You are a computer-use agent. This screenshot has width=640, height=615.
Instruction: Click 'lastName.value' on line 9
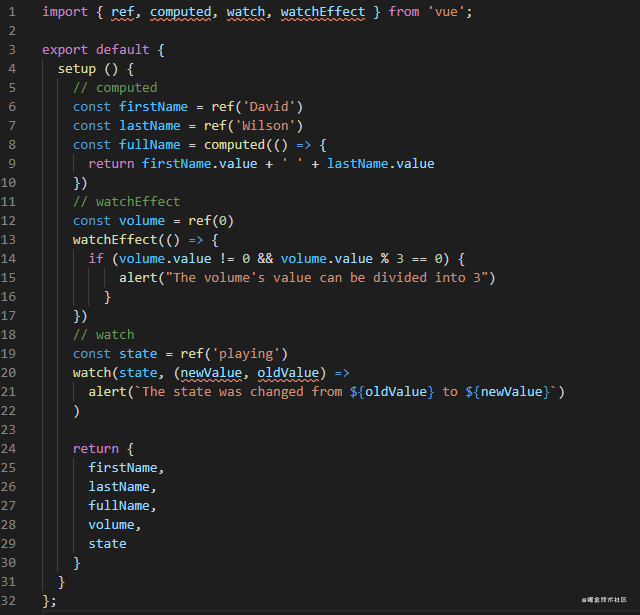pyautogui.click(x=380, y=164)
